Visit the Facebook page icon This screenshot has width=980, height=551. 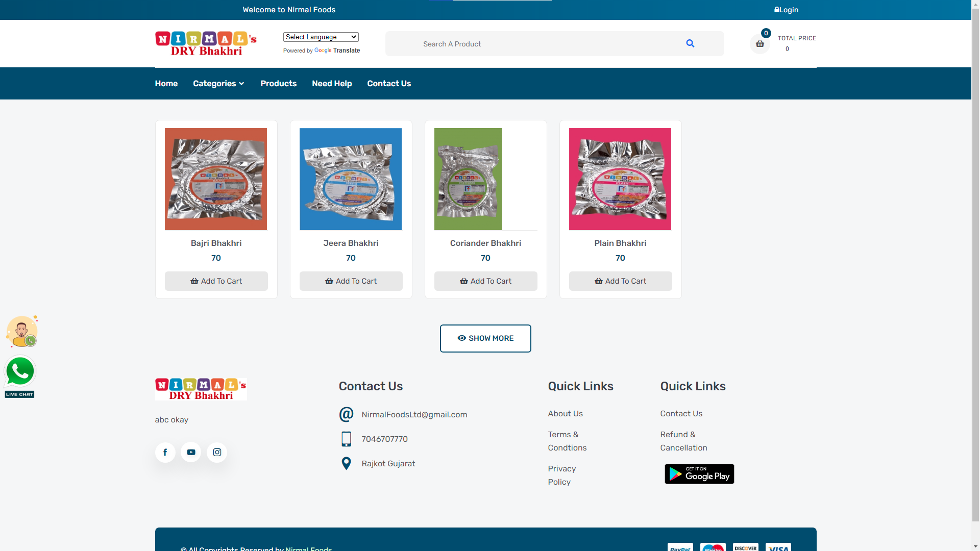click(165, 453)
